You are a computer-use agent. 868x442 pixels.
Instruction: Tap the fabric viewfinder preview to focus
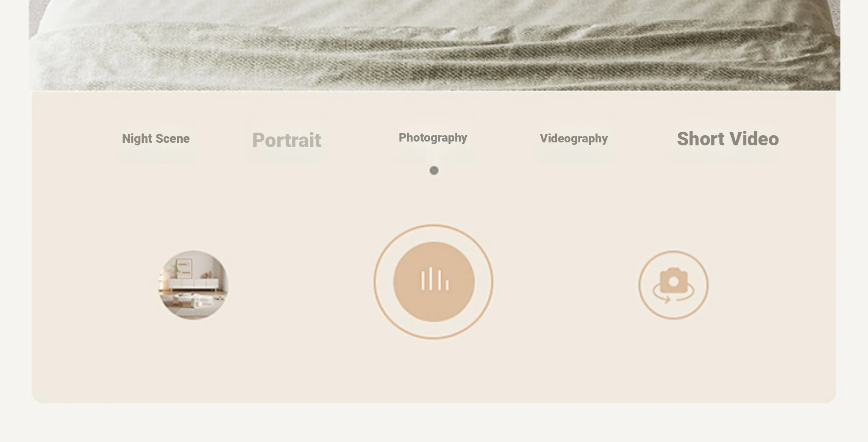[x=434, y=45]
